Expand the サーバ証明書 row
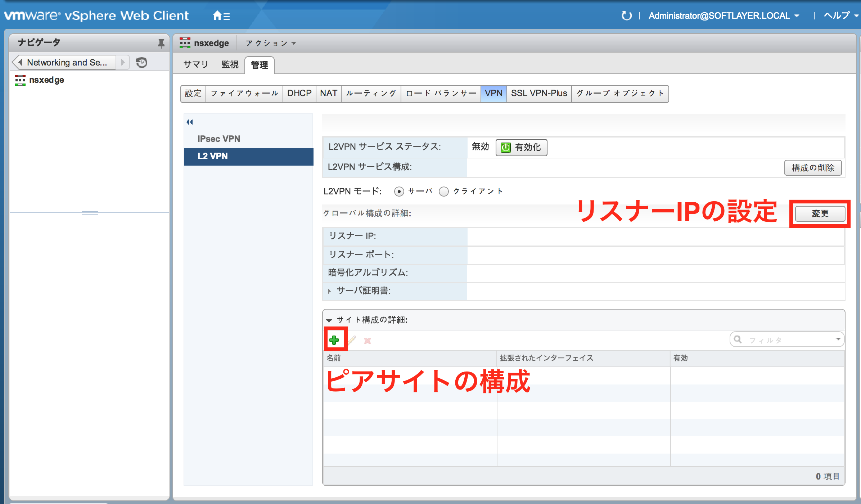Screen dimensions: 861x504 click(x=329, y=291)
